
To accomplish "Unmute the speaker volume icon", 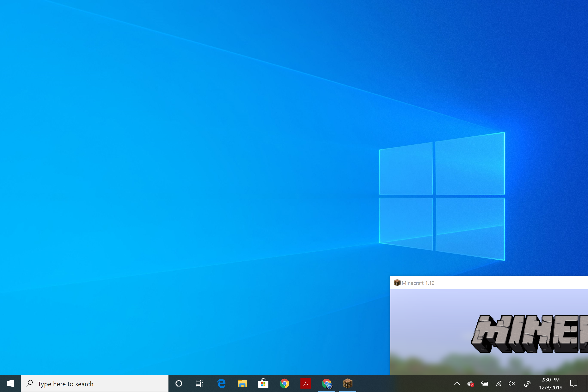I will click(x=512, y=383).
